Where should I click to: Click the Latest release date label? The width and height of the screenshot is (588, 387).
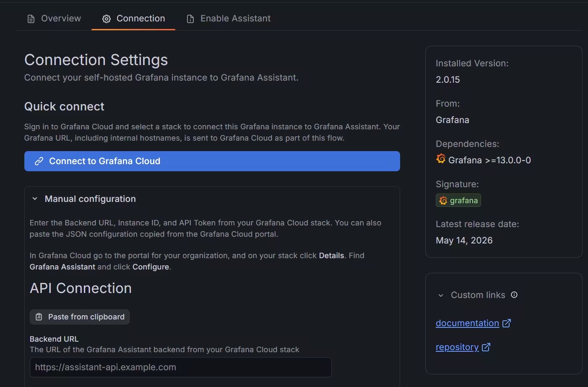click(x=477, y=224)
